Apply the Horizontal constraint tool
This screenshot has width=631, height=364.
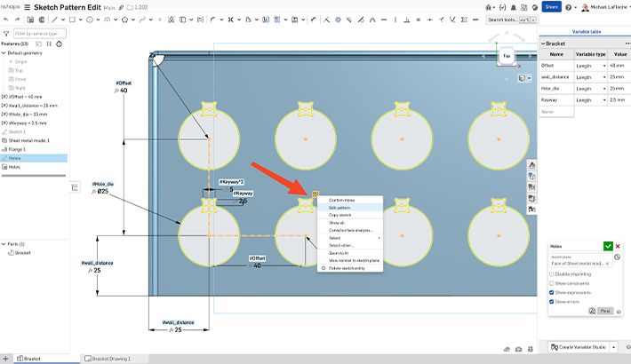click(x=384, y=20)
